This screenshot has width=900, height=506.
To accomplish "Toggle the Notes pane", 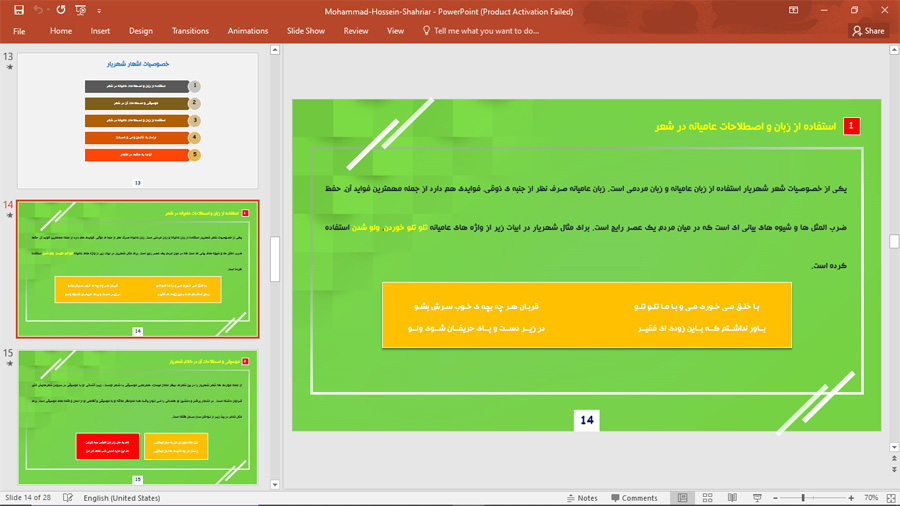I will [x=582, y=498].
